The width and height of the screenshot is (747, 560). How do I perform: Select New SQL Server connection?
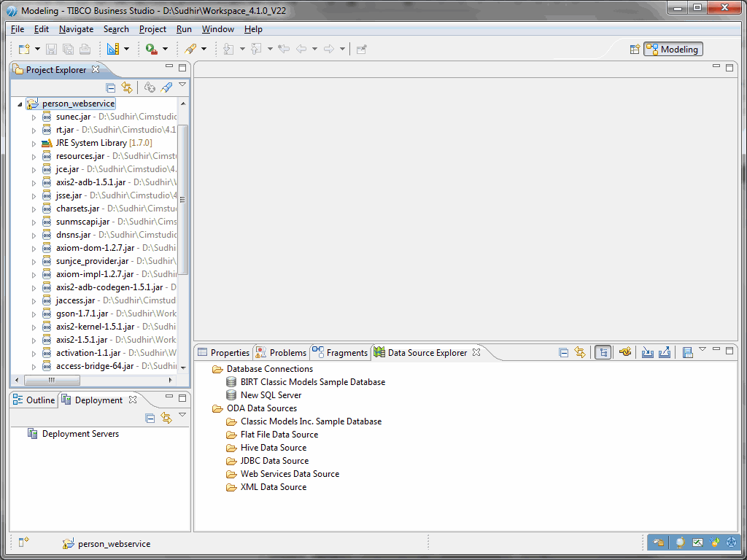(x=271, y=395)
